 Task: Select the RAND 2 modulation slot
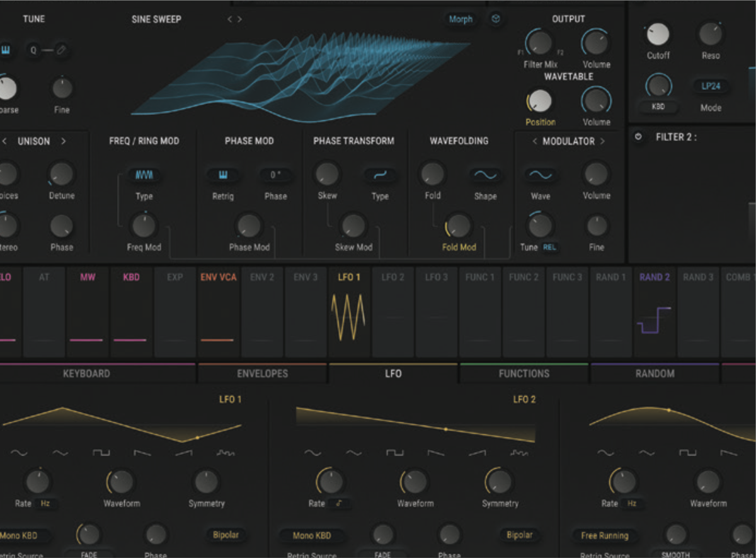(x=654, y=310)
